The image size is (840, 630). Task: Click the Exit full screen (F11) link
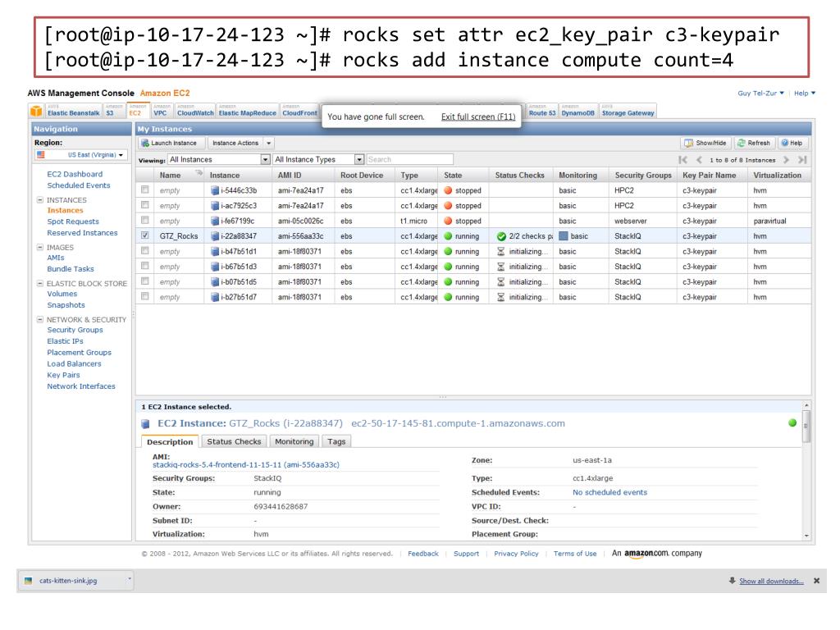[x=478, y=116]
